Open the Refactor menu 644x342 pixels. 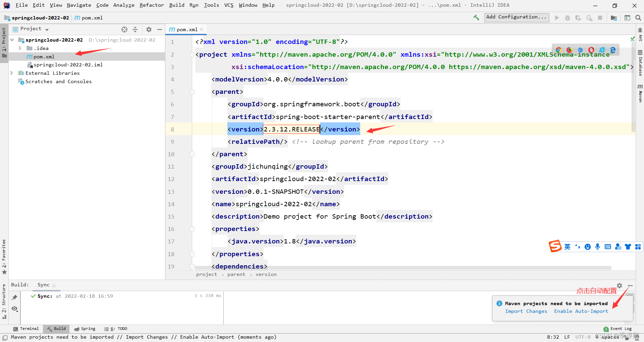(152, 5)
